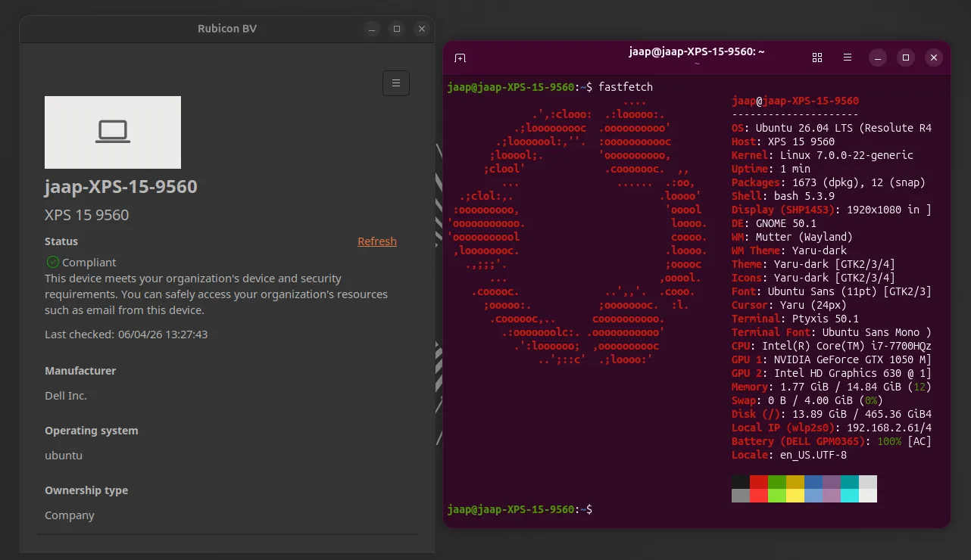Click the 'GPU 1: NVIDIA GeForce GTX 1050' line
The image size is (971, 560).
[x=832, y=359]
